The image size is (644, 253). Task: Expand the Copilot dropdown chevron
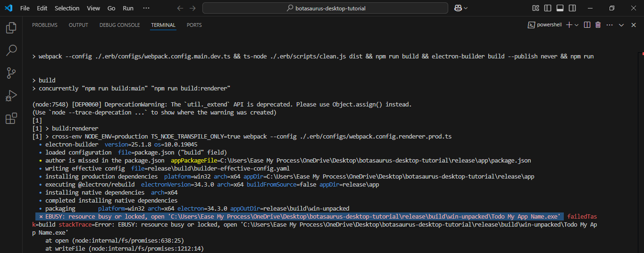466,8
